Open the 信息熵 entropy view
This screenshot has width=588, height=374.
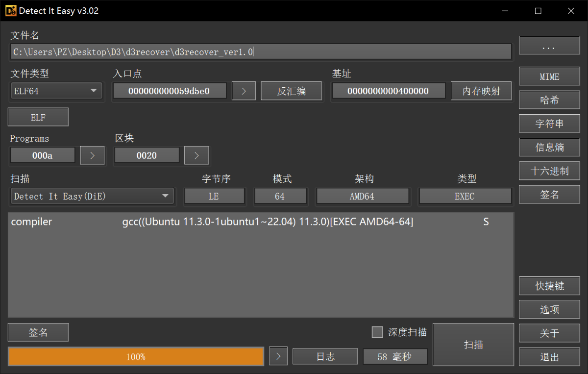pyautogui.click(x=549, y=147)
